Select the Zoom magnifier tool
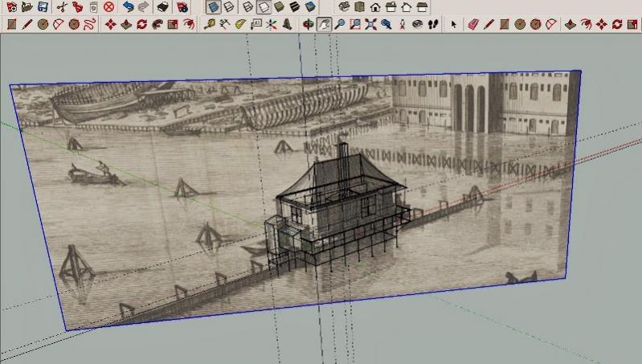This screenshot has height=364, width=642. pos(339,24)
